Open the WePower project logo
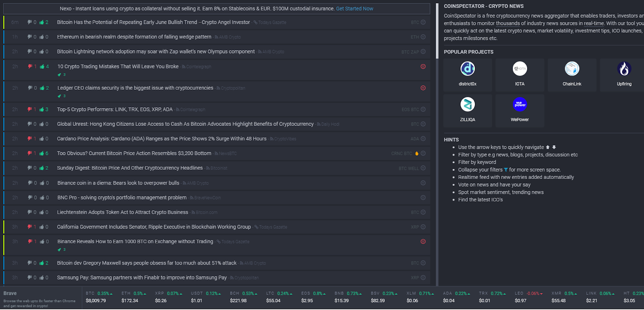 point(520,105)
